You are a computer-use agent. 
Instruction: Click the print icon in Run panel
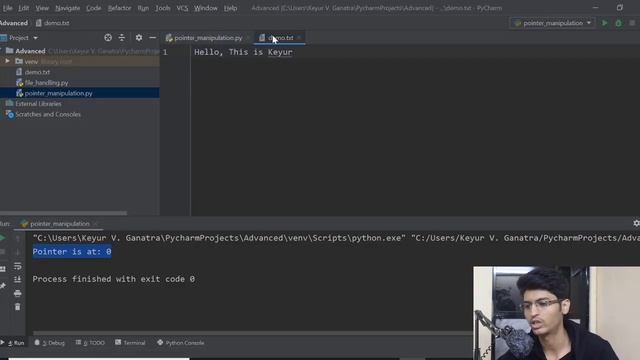tap(18, 293)
